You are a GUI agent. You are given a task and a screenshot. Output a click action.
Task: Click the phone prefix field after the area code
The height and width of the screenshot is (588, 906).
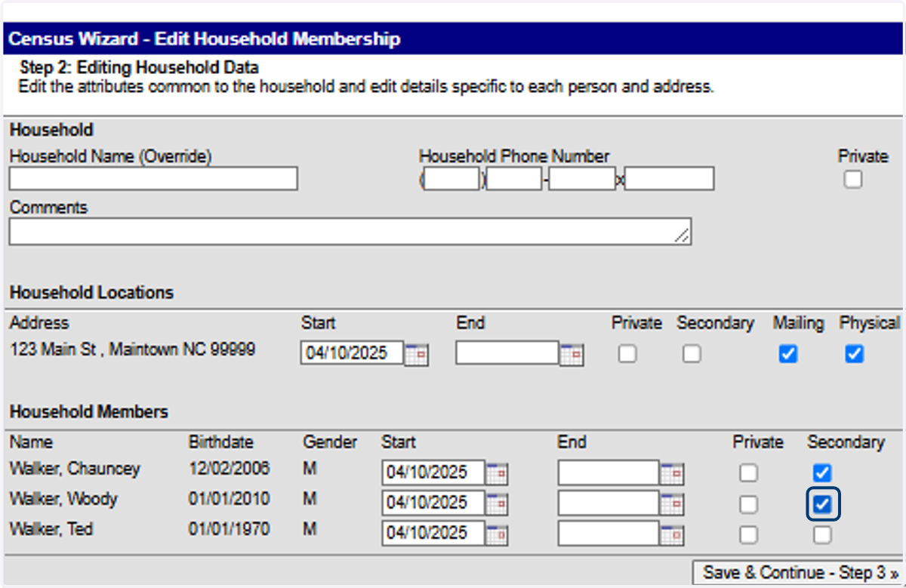(514, 179)
